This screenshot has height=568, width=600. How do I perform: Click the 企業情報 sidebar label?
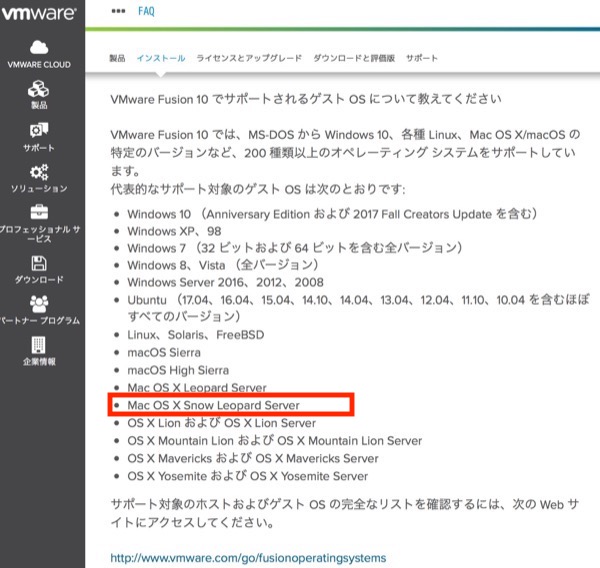pos(39,361)
